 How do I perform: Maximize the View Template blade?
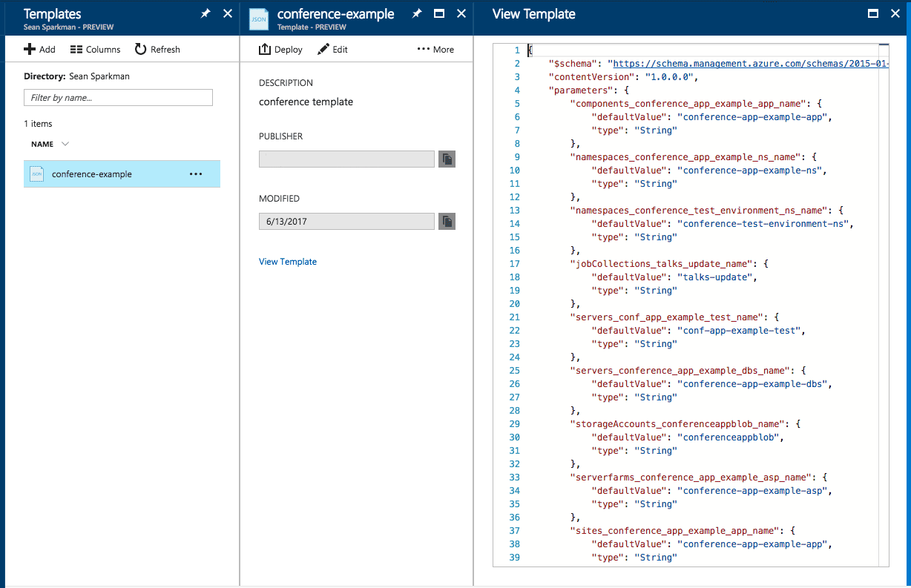tap(873, 14)
